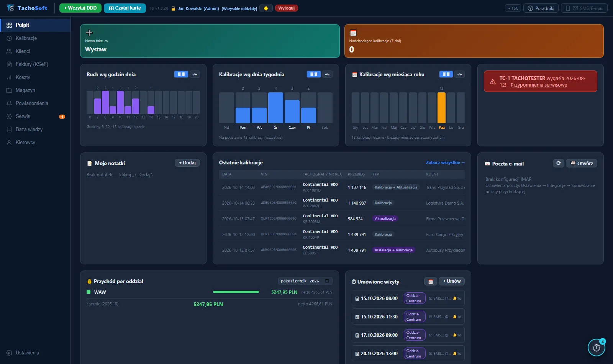
Task: Open the Przypomnienia serwisowe link
Action: click(539, 85)
